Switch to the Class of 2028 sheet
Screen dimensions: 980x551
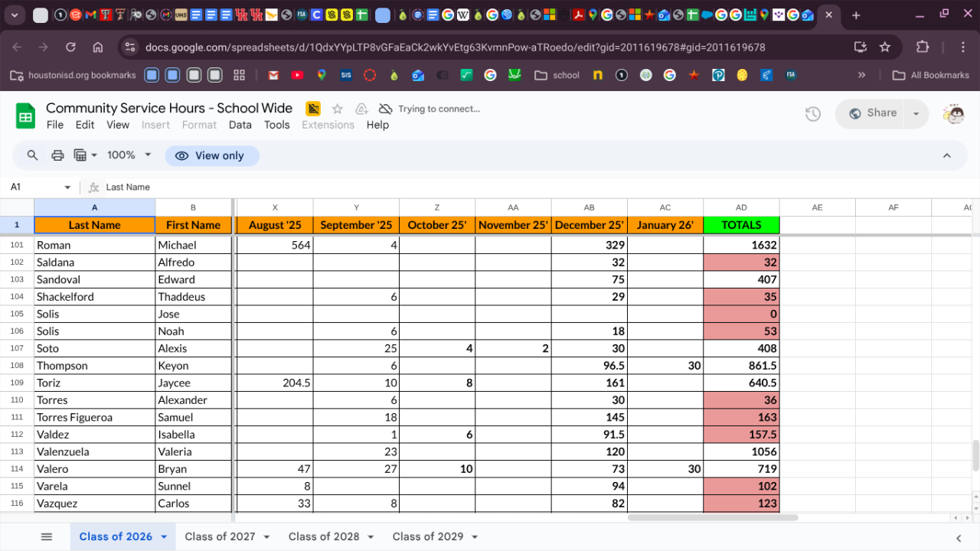[324, 536]
